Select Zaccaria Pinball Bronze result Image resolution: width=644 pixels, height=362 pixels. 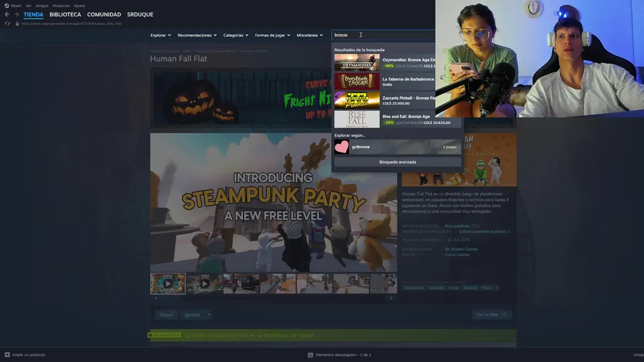(x=385, y=100)
